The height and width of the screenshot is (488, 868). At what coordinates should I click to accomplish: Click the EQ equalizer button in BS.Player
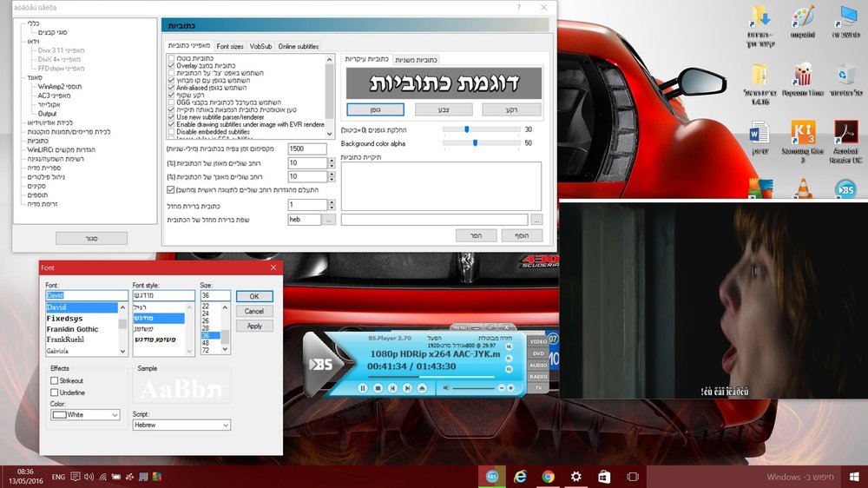[509, 369]
